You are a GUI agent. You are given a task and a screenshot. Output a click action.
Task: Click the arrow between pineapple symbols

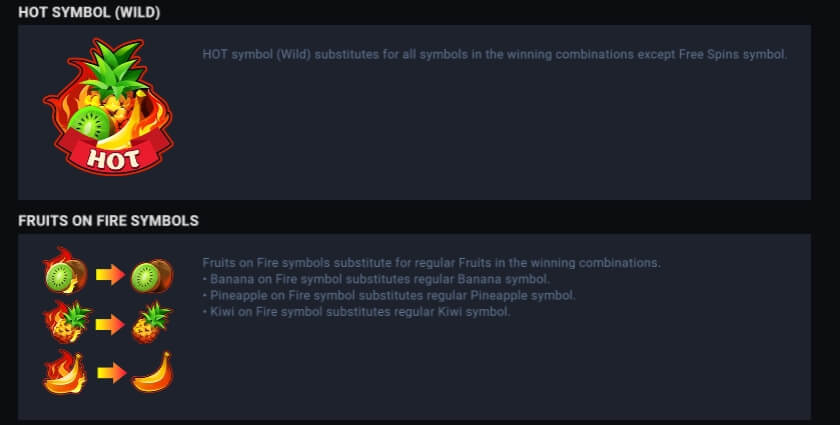click(x=110, y=324)
